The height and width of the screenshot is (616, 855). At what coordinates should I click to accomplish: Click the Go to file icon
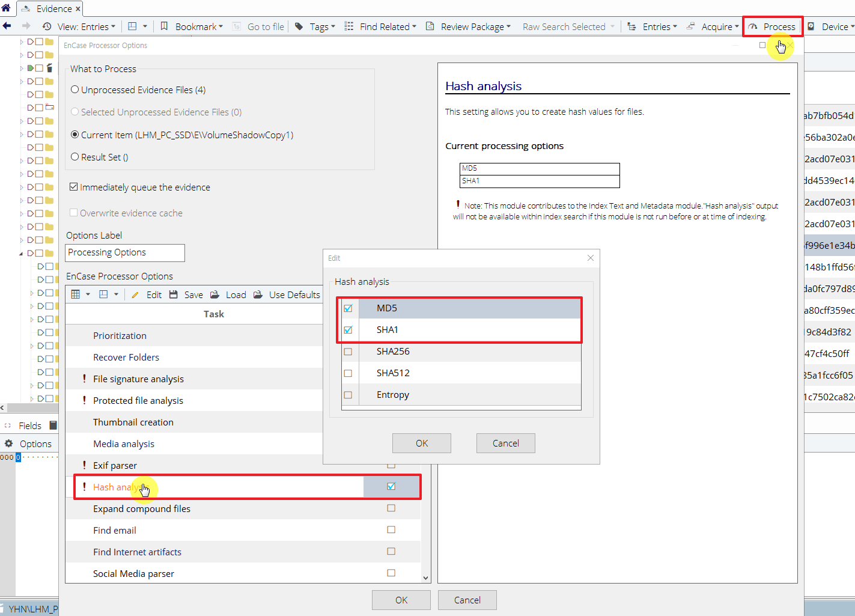coord(237,26)
